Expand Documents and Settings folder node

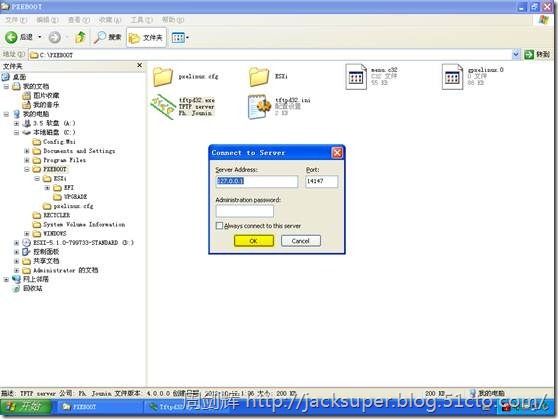[x=27, y=151]
